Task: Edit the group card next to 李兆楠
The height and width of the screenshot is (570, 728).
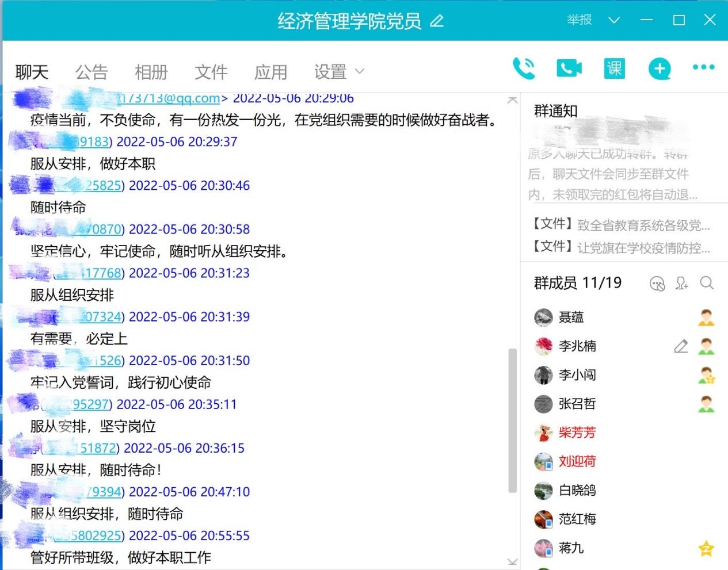Action: click(x=681, y=346)
